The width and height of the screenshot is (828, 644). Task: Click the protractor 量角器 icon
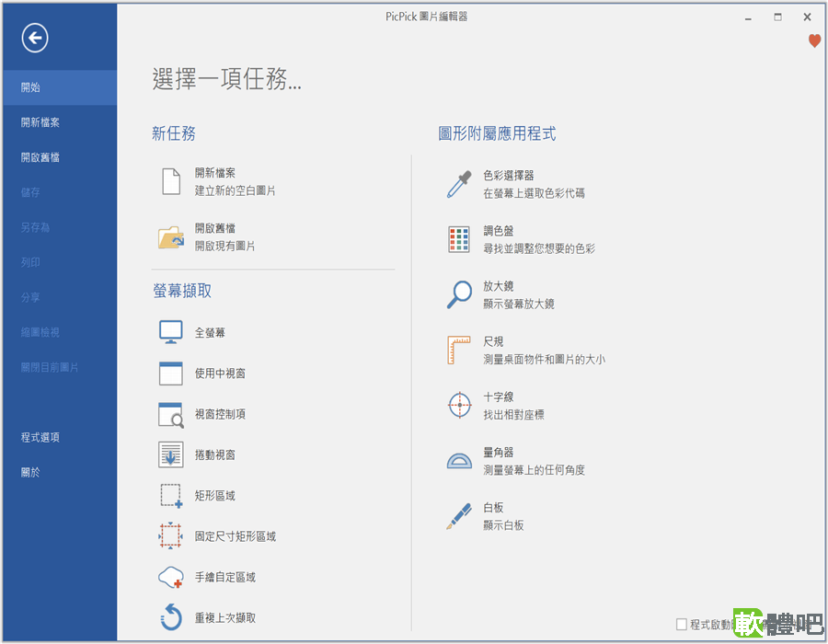point(459,461)
